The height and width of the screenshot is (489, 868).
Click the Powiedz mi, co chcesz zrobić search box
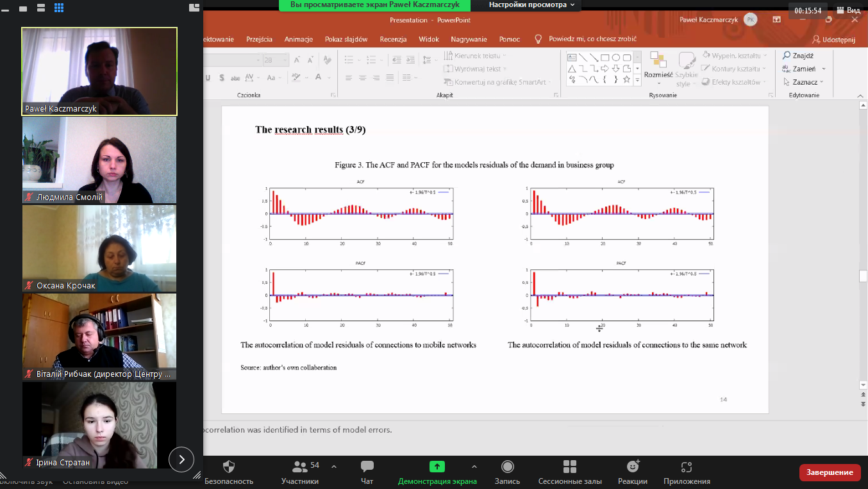coord(586,39)
